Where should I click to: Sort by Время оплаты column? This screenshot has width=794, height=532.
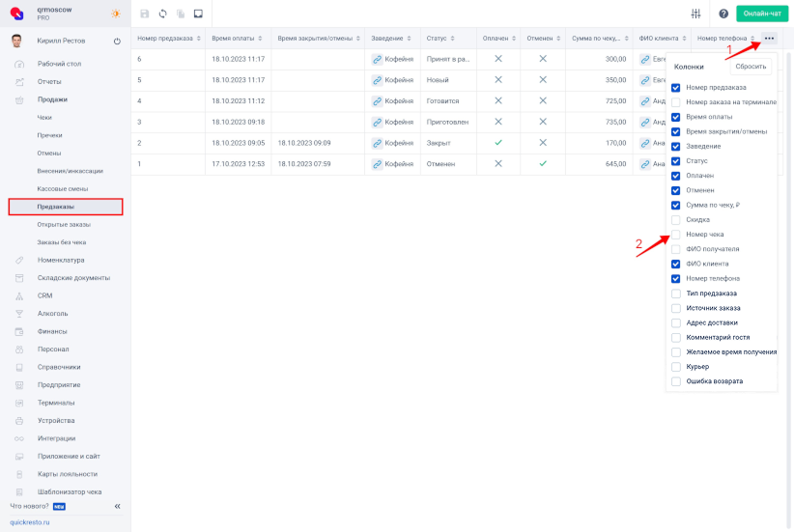coord(236,38)
